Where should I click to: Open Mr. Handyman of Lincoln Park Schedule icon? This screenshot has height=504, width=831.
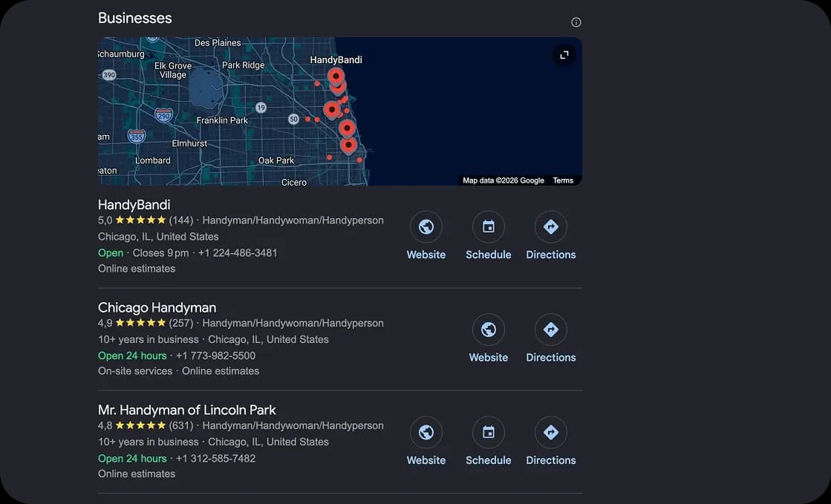point(489,433)
